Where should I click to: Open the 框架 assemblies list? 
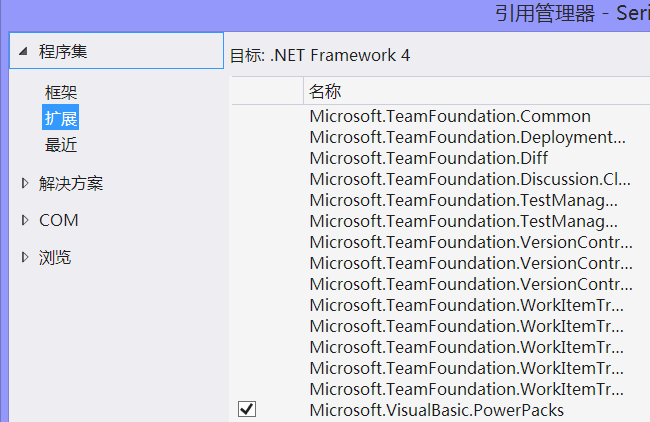pos(61,92)
